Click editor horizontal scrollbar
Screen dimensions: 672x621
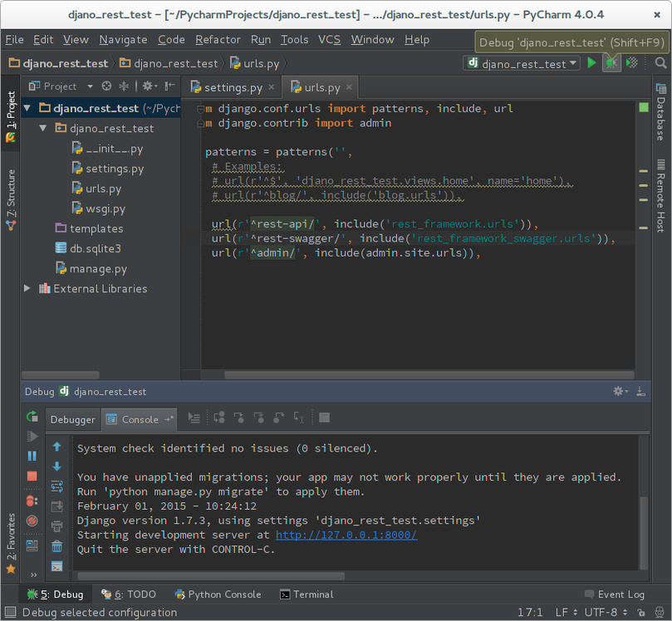tap(429, 374)
